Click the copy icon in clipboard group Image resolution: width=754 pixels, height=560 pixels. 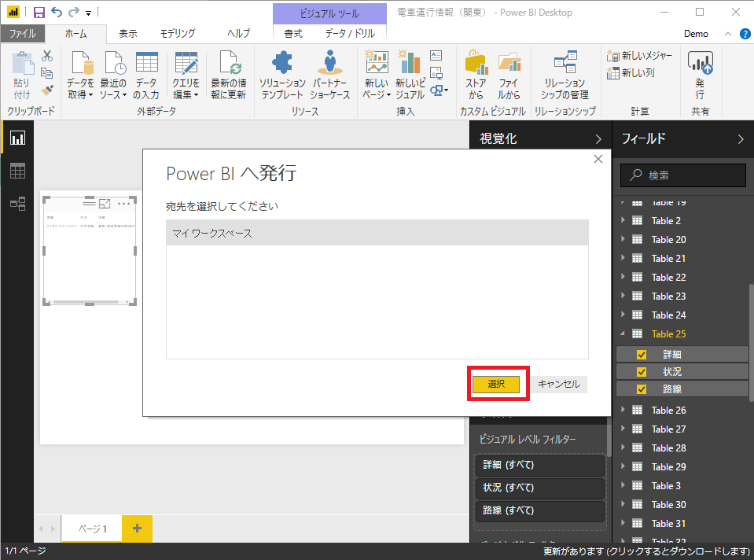47,72
